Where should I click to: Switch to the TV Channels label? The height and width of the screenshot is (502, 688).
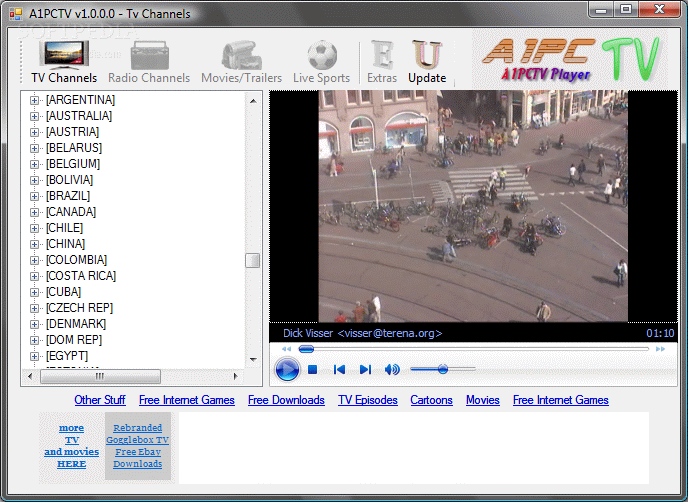click(64, 78)
